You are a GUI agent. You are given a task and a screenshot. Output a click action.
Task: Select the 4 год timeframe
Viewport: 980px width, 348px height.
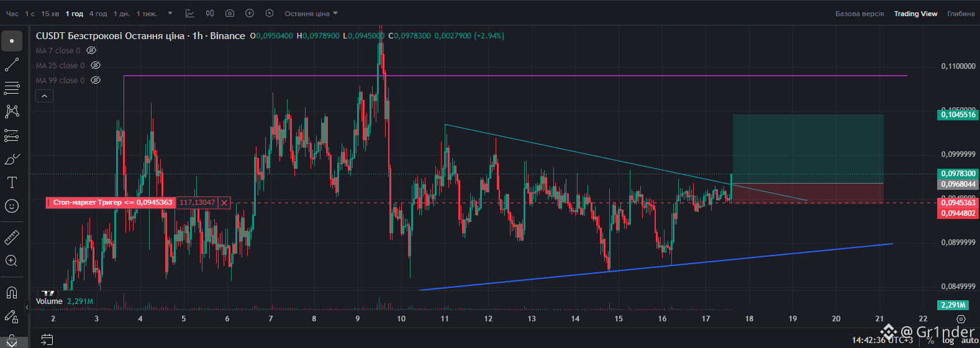coord(98,13)
